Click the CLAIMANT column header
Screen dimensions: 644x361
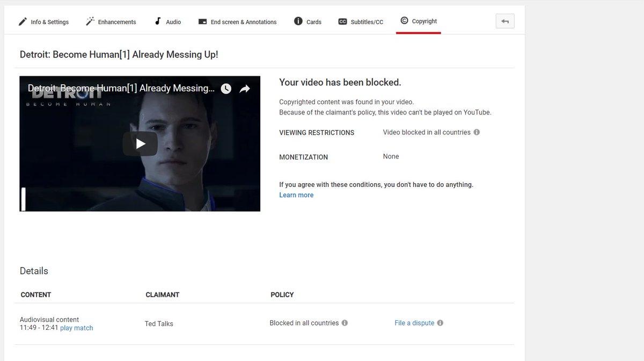coord(163,295)
